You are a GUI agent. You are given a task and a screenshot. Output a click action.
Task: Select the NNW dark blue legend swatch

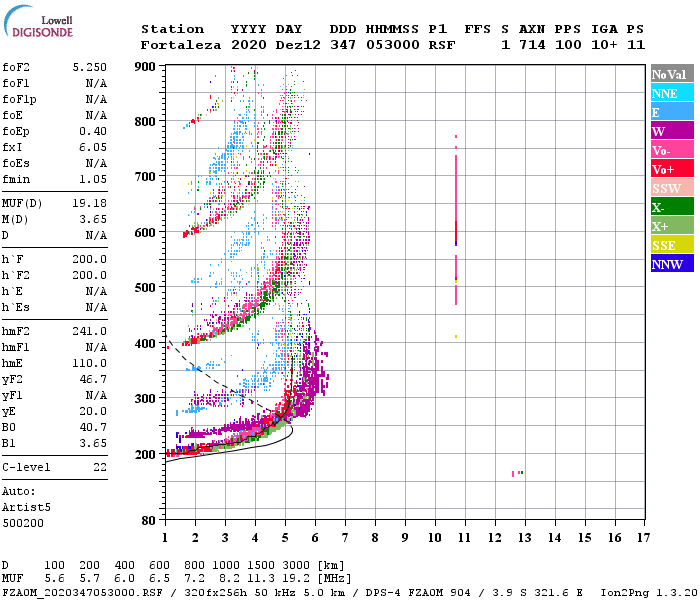(672, 263)
